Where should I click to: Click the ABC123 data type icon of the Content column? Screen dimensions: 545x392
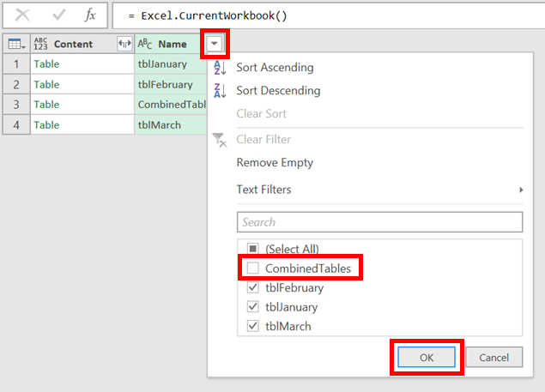[41, 44]
